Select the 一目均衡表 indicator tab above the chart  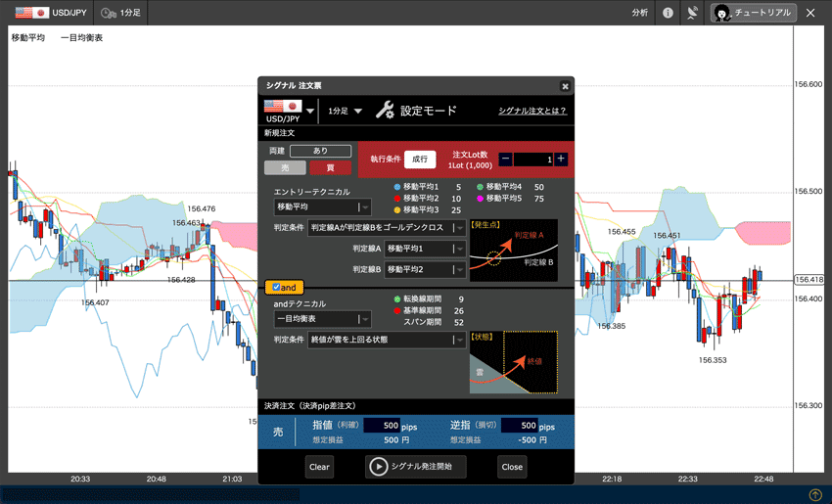[81, 38]
